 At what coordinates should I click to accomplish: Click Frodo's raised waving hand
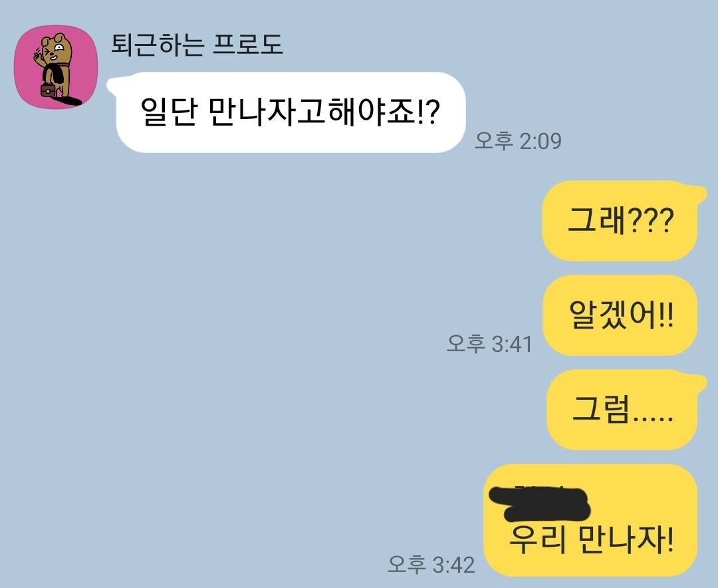tap(38, 57)
